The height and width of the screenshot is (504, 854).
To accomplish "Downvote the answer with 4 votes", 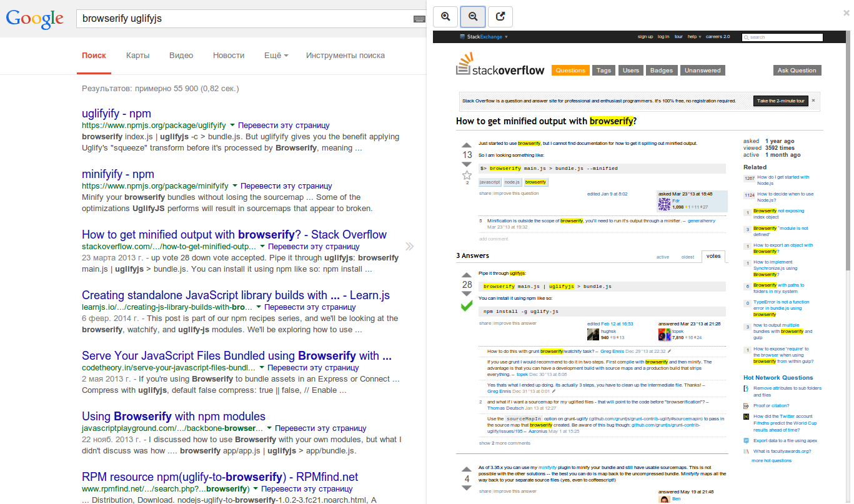I will [x=467, y=488].
